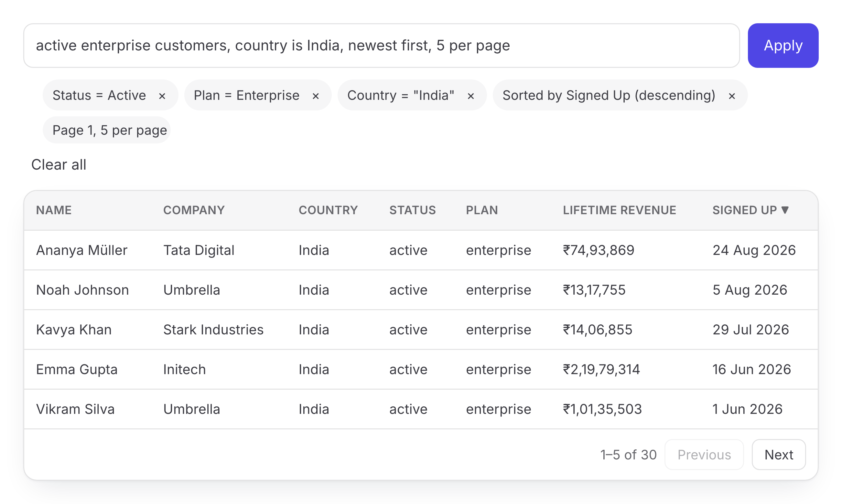Viewport: 842px width, 504px height.
Task: Click Clear all filters link
Action: coord(59,165)
